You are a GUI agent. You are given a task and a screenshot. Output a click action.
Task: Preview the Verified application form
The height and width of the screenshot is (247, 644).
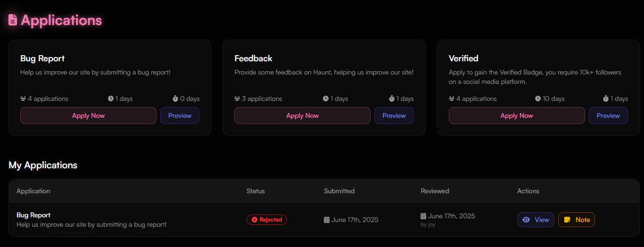[x=608, y=115]
